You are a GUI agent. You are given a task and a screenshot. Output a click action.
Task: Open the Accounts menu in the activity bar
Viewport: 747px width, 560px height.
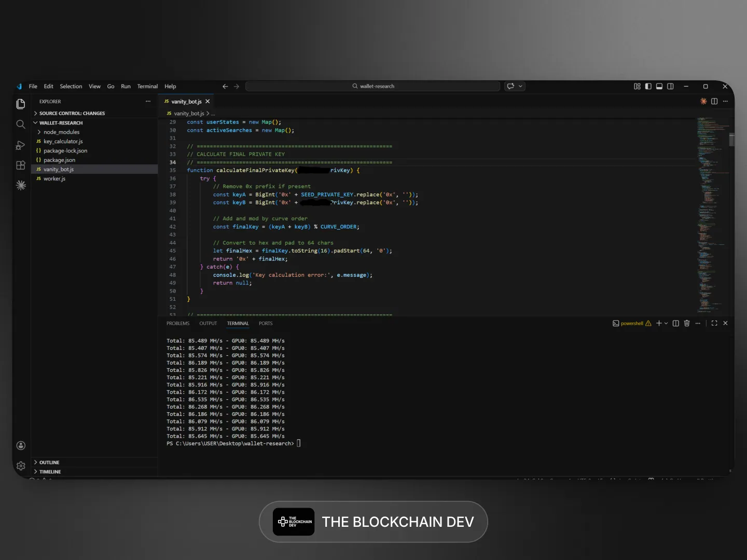click(x=21, y=445)
